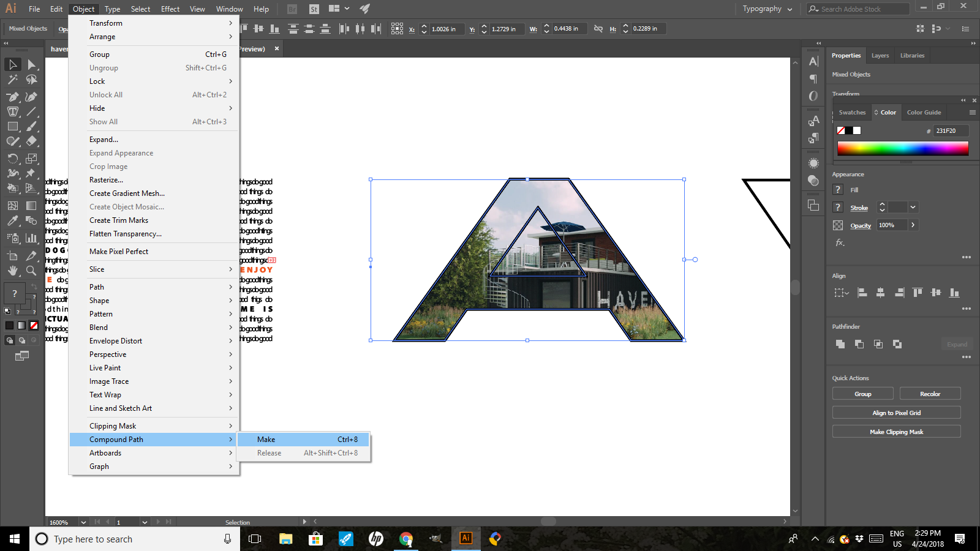Open the Stroke settings link
Viewport: 980px width, 551px height.
859,208
